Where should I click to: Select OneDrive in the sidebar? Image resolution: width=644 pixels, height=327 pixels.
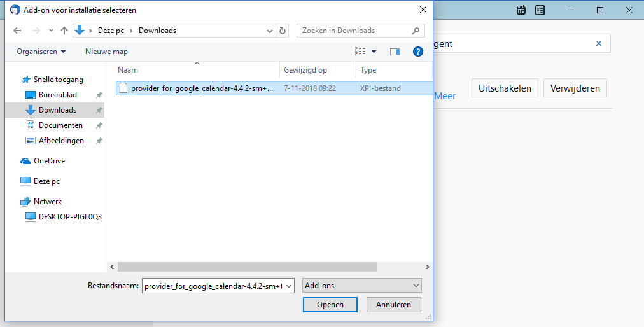click(49, 161)
